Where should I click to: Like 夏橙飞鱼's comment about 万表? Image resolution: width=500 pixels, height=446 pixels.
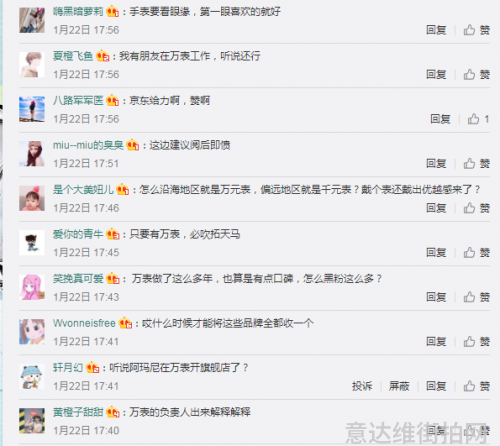click(x=476, y=74)
